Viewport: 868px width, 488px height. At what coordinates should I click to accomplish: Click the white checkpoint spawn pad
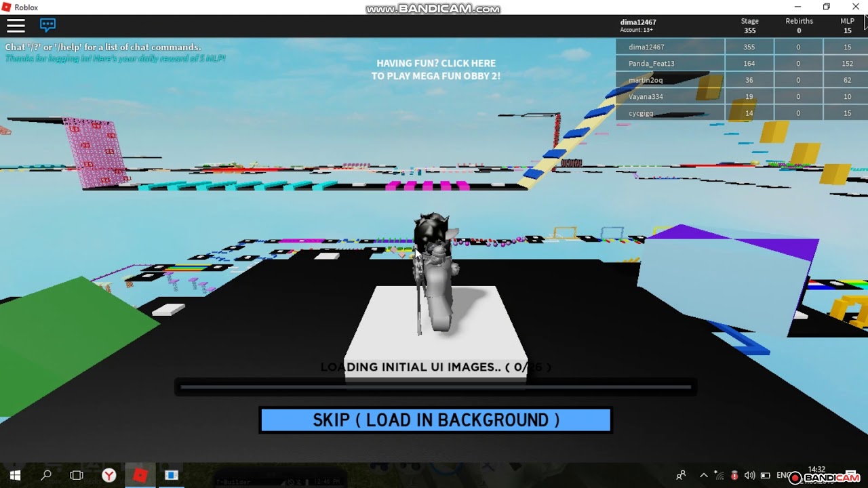tap(435, 333)
